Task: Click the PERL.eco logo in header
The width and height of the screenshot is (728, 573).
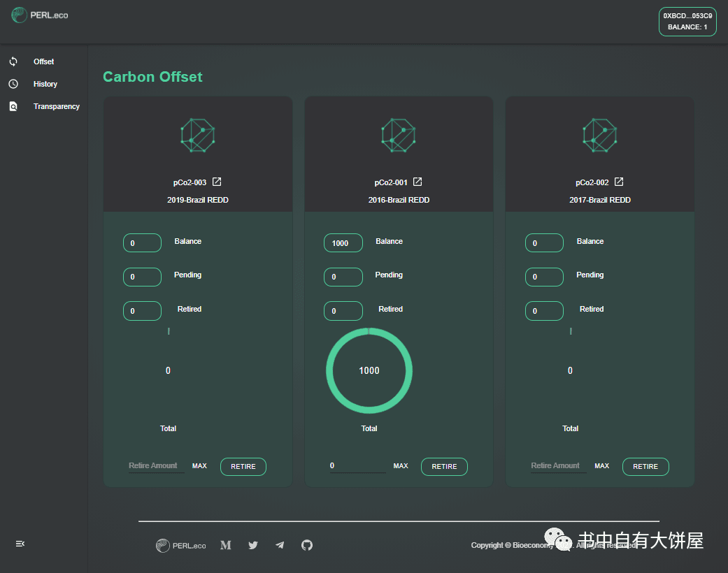Action: (x=40, y=15)
